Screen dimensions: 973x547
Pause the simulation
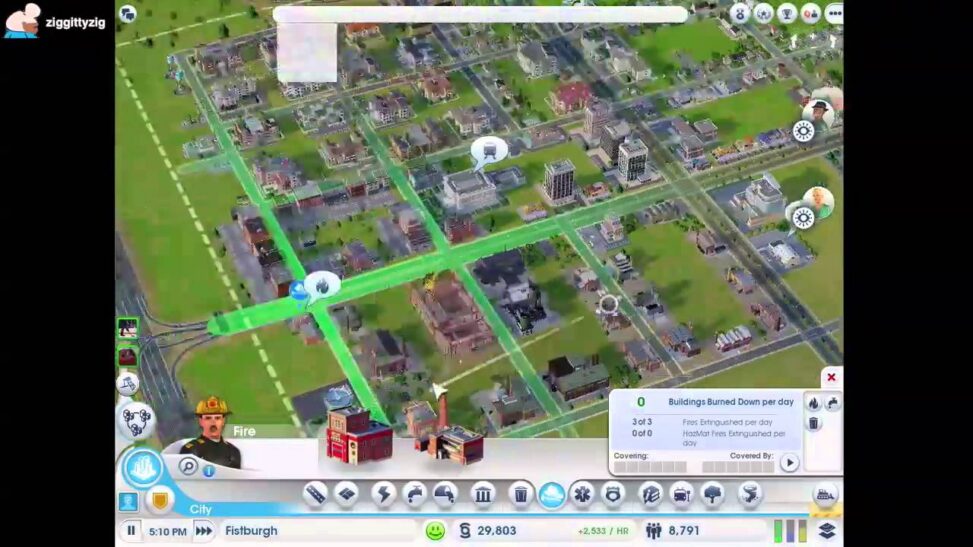pos(131,531)
